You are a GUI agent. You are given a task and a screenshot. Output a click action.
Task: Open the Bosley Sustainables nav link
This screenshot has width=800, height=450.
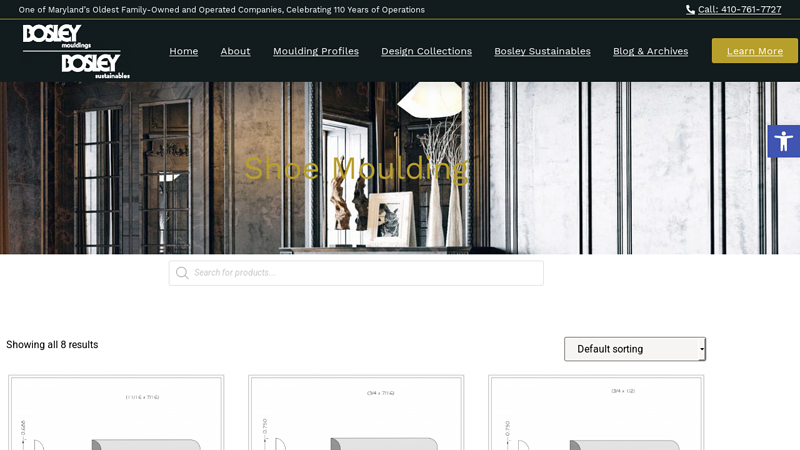click(542, 51)
